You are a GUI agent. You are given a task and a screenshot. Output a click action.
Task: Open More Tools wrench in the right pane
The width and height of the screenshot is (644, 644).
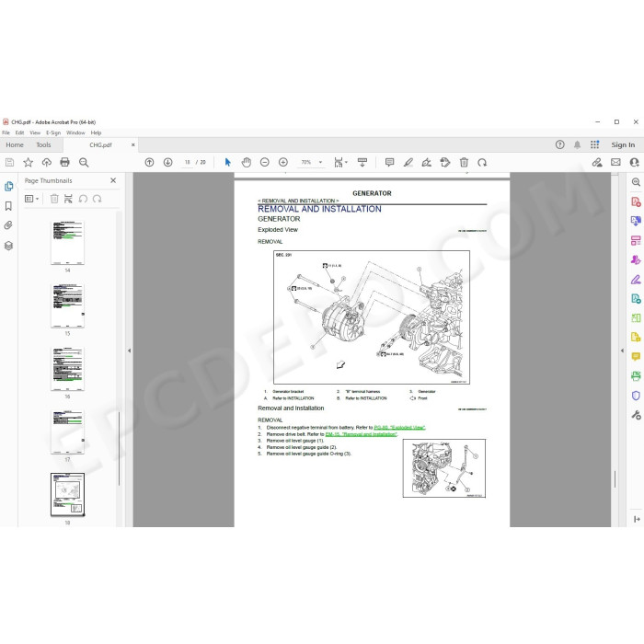(636, 415)
